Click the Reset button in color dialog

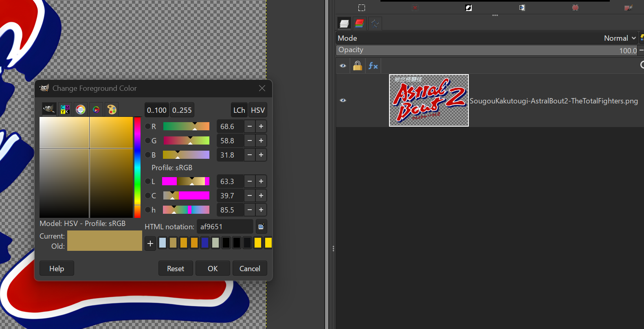click(176, 268)
